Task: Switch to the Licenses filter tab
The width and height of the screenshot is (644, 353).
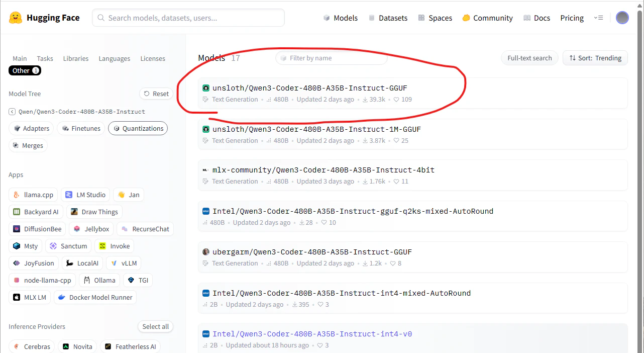Action: [x=153, y=58]
